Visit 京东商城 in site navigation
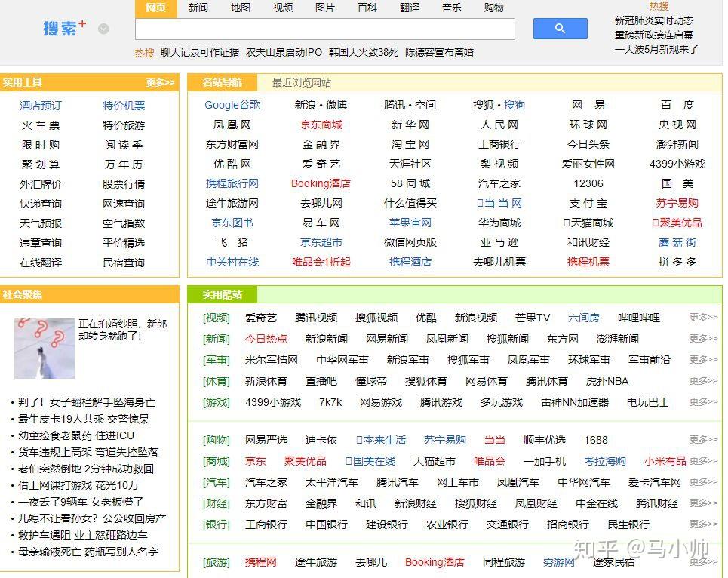 click(321, 125)
